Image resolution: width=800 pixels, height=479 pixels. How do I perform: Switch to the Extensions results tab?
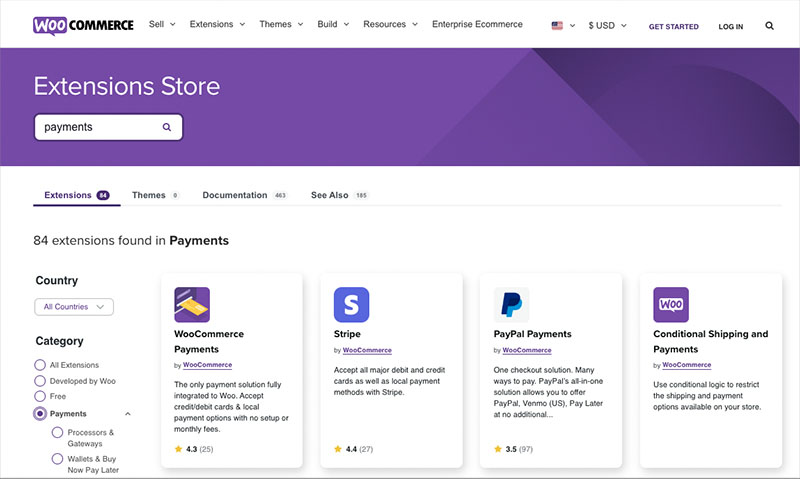pyautogui.click(x=77, y=195)
